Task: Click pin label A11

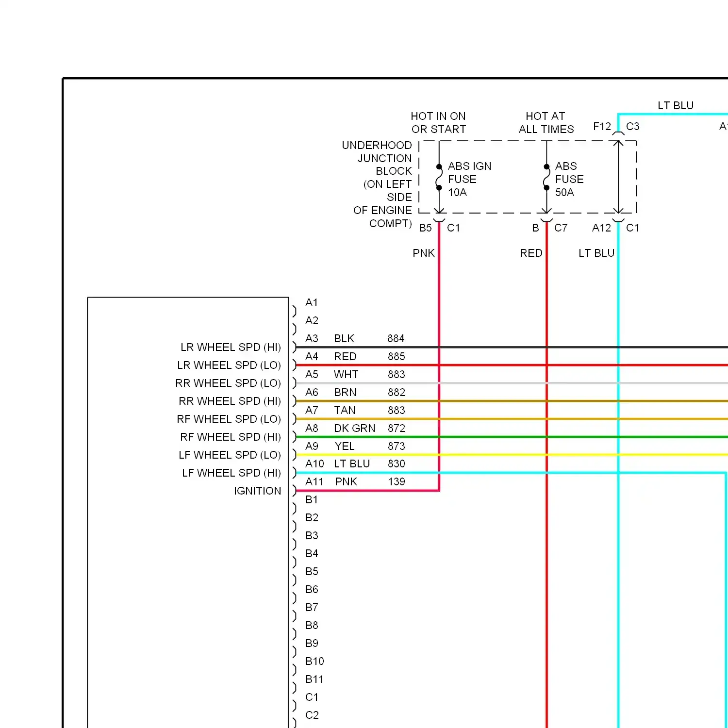Action: [314, 482]
